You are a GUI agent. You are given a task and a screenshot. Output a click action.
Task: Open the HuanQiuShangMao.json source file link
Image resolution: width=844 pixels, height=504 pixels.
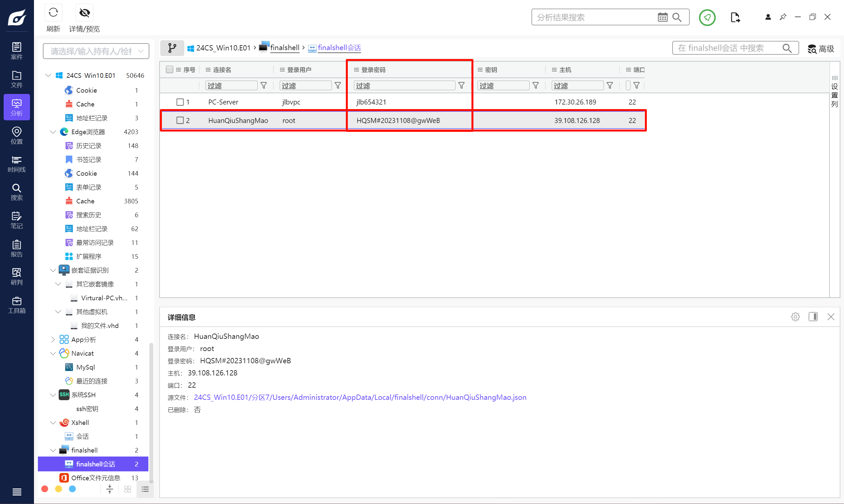pyautogui.click(x=360, y=397)
